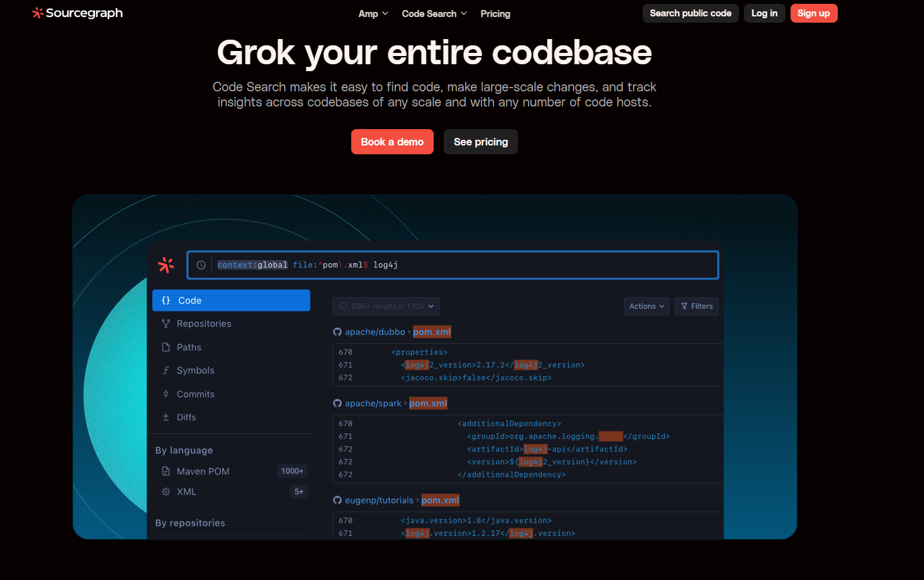
Task: Click the Symbols function icon
Action: tap(166, 370)
